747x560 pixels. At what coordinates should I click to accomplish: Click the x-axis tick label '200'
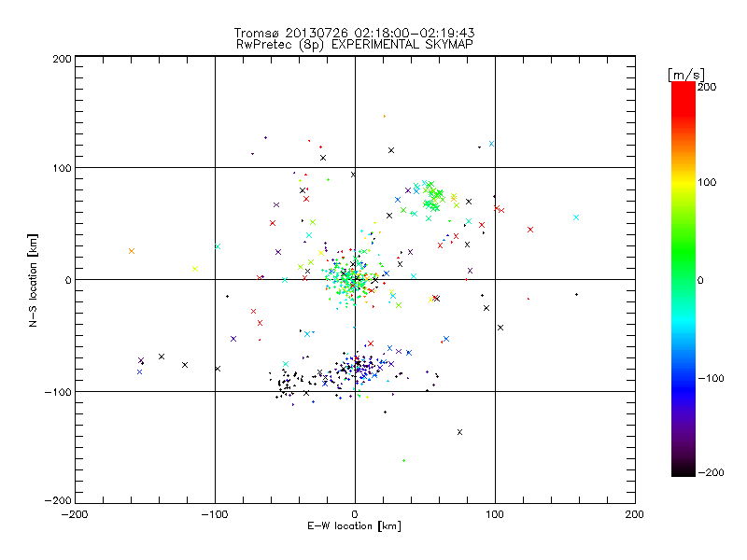pos(635,514)
